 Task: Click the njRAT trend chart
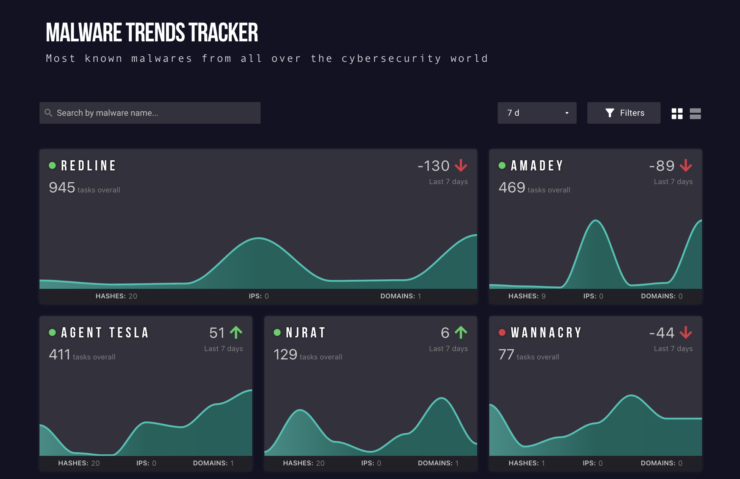370,426
